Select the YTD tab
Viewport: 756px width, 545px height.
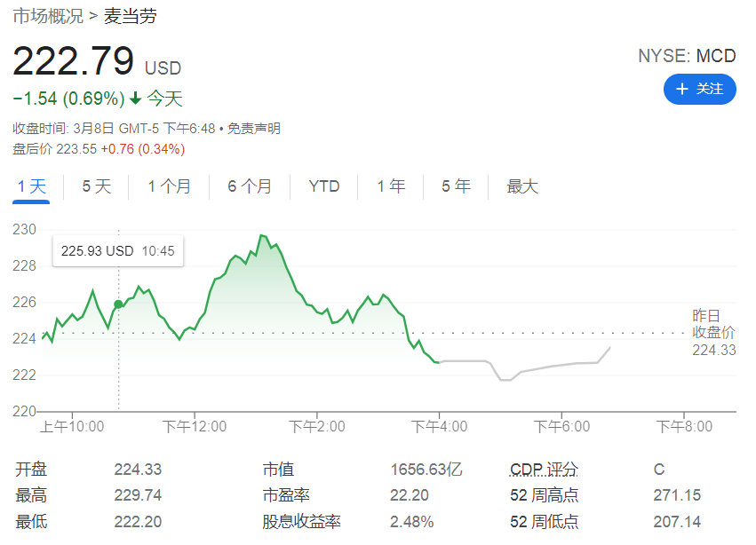point(324,186)
